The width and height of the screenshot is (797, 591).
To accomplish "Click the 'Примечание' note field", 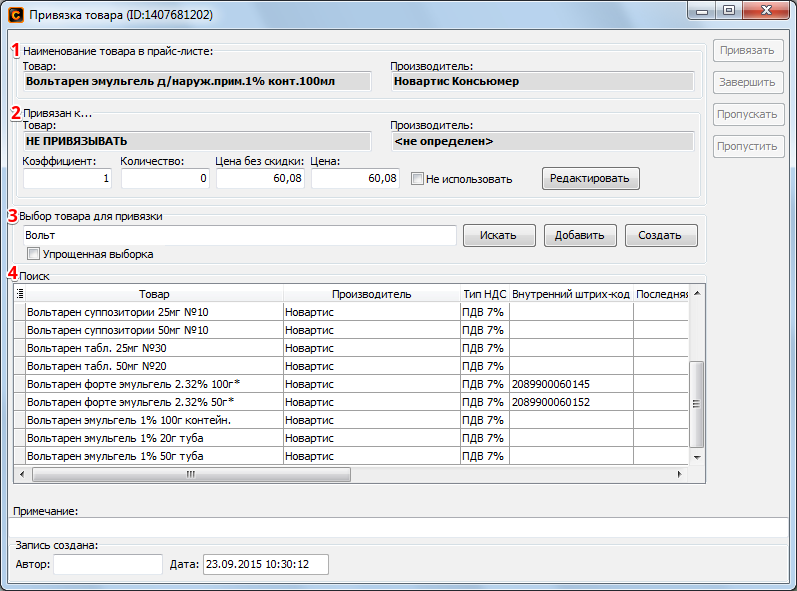I will [x=398, y=527].
